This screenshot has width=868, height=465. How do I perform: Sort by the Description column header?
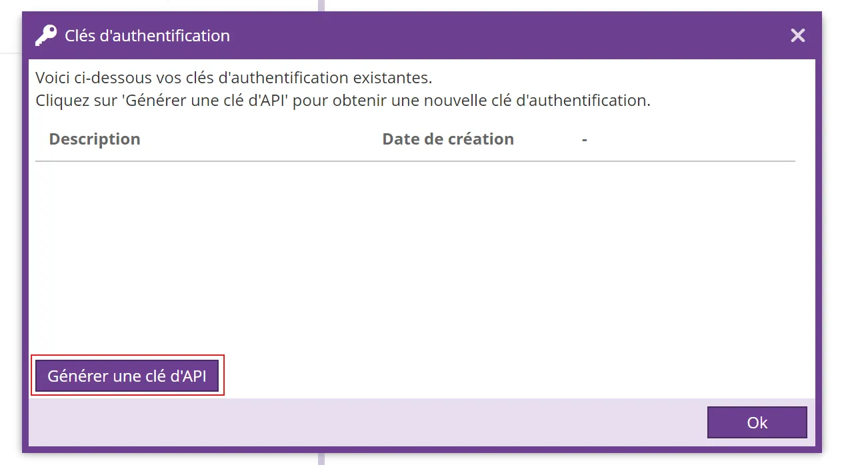pos(95,139)
